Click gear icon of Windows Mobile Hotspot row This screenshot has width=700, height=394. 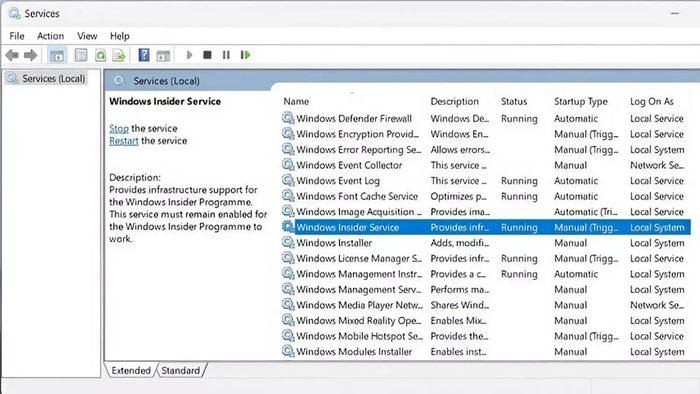pyautogui.click(x=288, y=336)
